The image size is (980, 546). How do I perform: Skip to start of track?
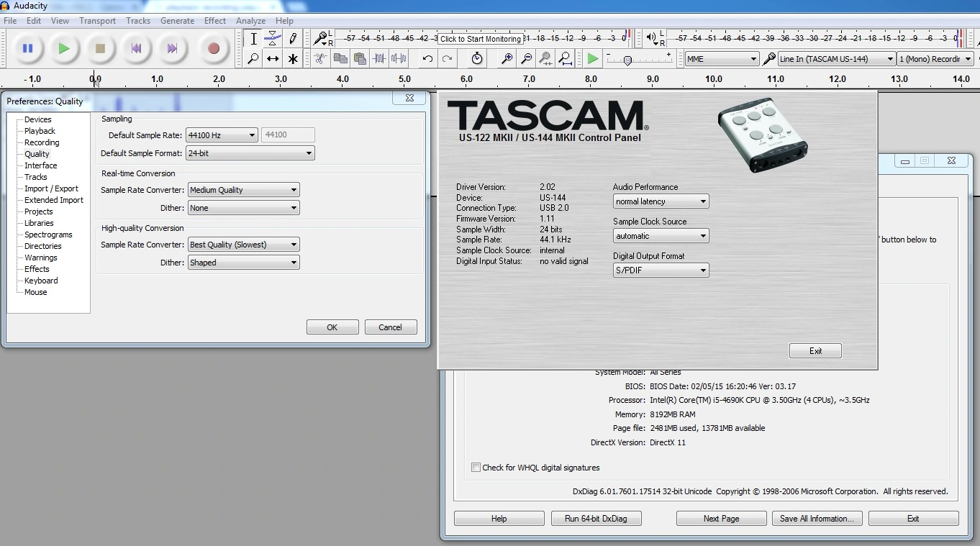pyautogui.click(x=136, y=48)
